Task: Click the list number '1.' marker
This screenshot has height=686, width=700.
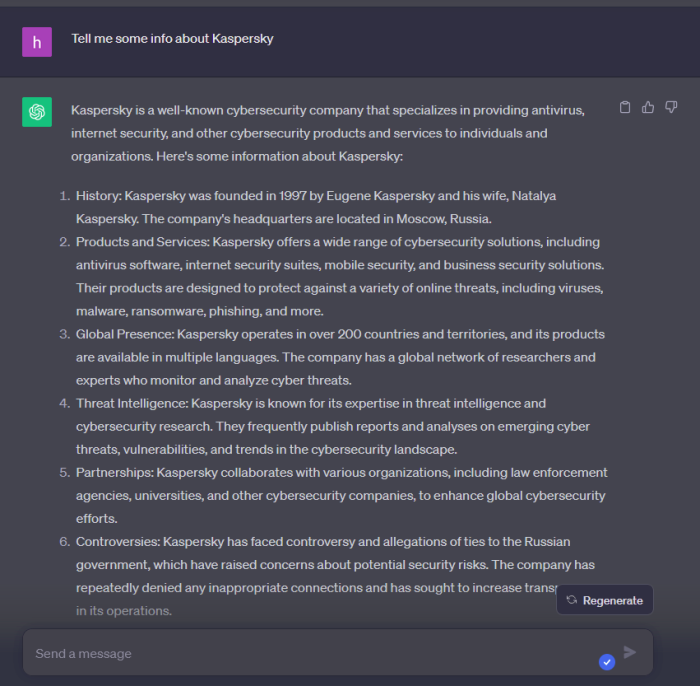Action: tap(65, 196)
